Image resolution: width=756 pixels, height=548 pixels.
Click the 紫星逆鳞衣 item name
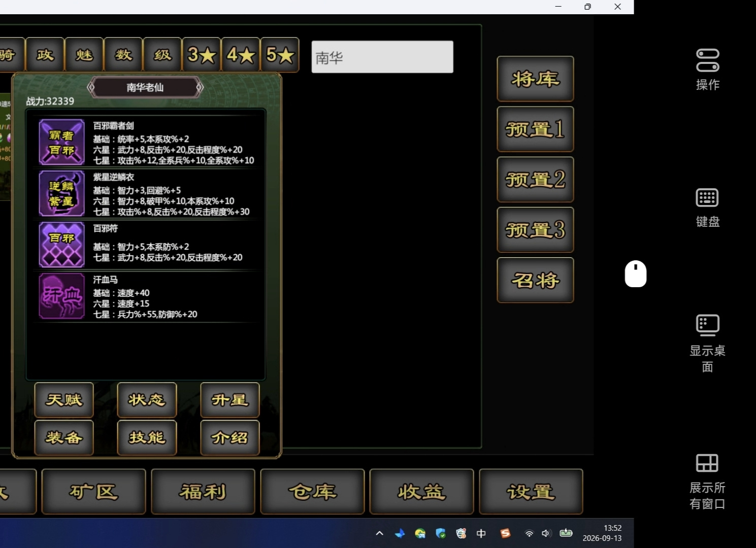click(113, 177)
